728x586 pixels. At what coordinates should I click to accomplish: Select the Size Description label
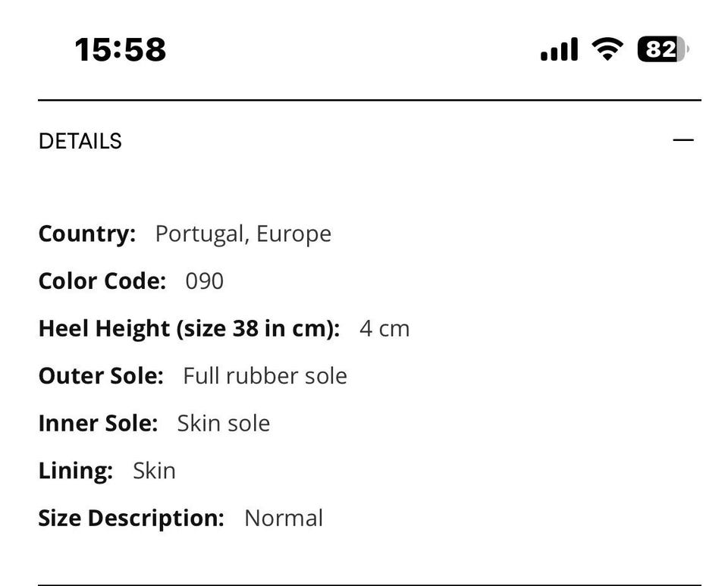(x=131, y=519)
